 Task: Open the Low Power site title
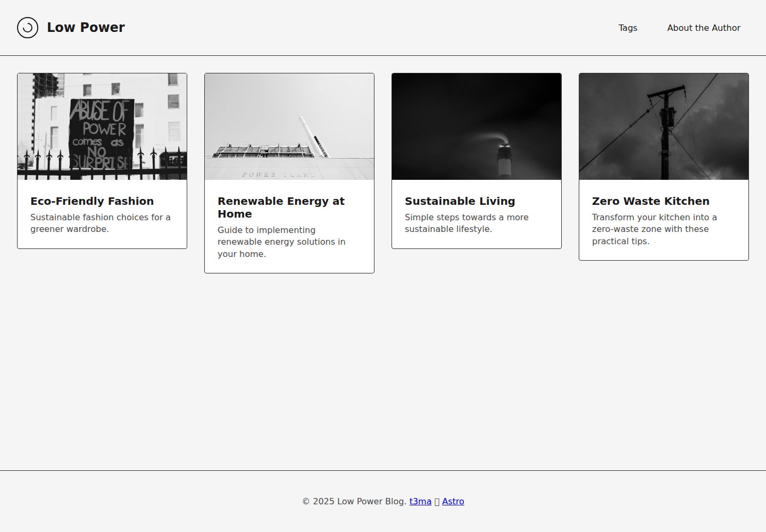86,28
